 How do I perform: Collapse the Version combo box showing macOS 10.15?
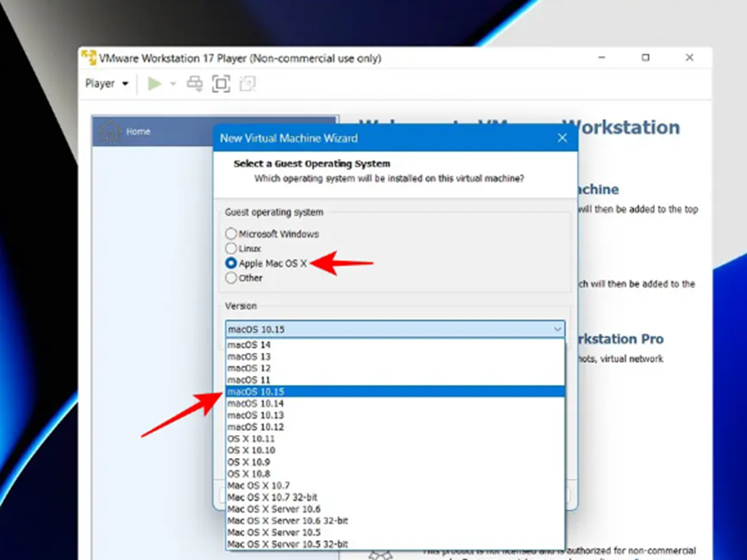395,329
